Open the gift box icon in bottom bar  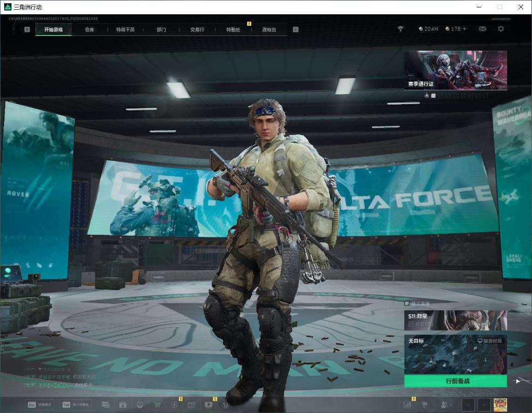(123, 405)
